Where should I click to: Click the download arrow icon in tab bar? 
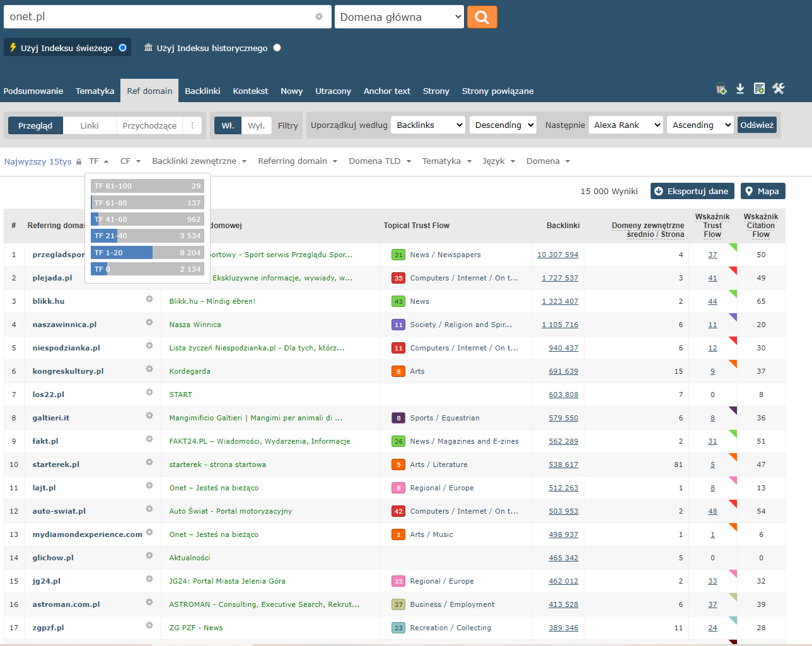(x=740, y=89)
